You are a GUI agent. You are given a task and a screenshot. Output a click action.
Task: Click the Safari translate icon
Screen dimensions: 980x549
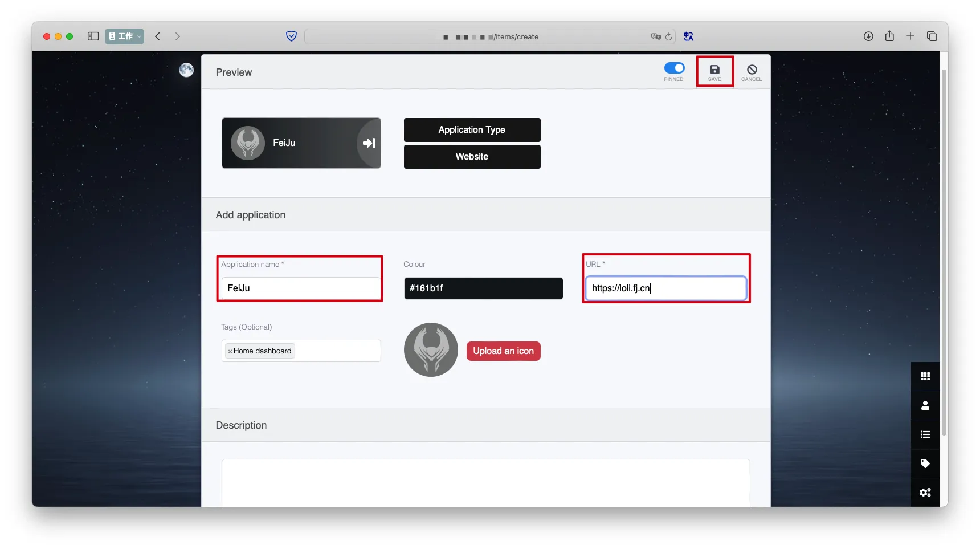tap(688, 36)
